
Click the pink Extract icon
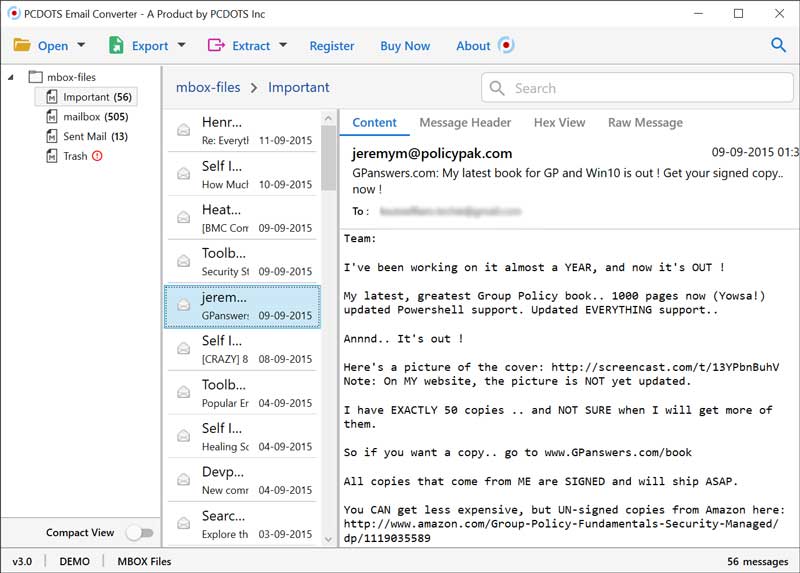pyautogui.click(x=216, y=45)
